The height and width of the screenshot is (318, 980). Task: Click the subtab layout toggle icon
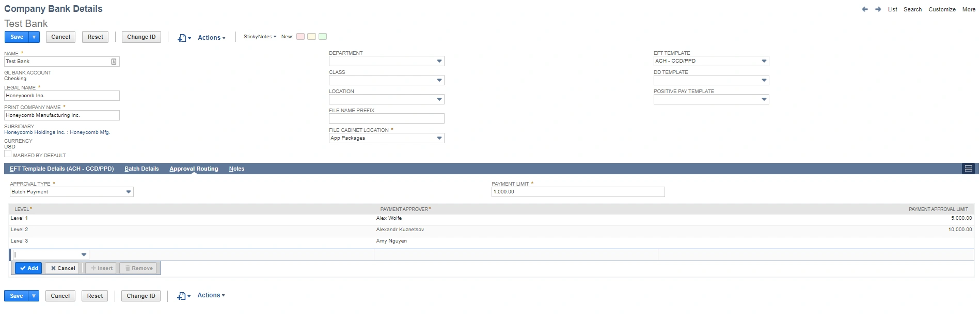coord(968,169)
